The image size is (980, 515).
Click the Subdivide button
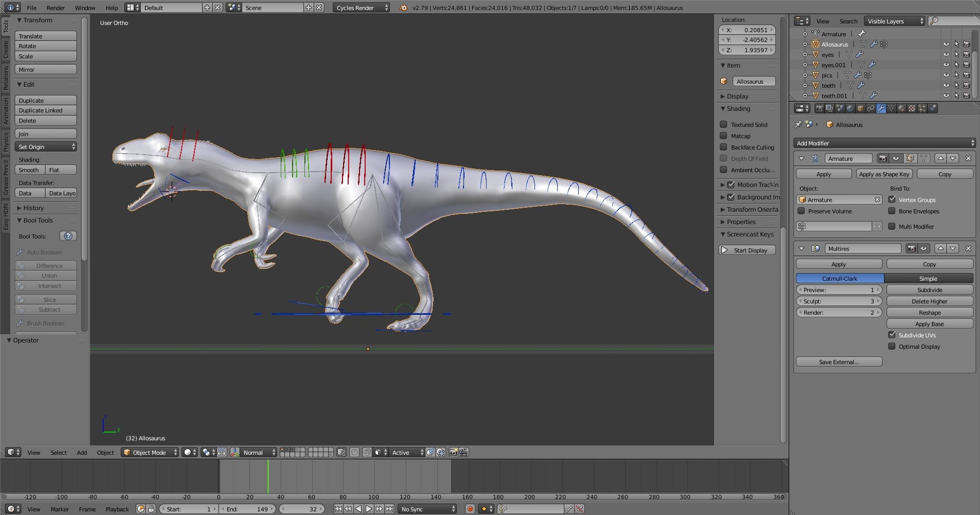click(929, 289)
